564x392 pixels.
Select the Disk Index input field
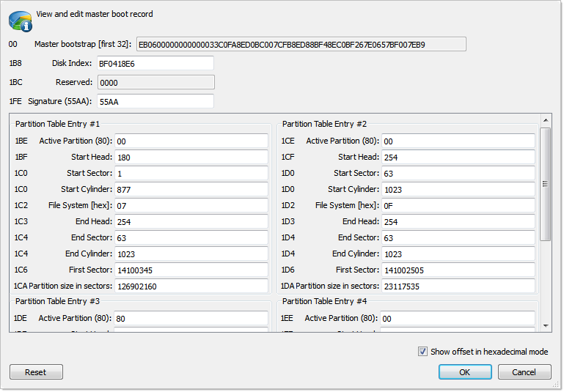point(155,64)
